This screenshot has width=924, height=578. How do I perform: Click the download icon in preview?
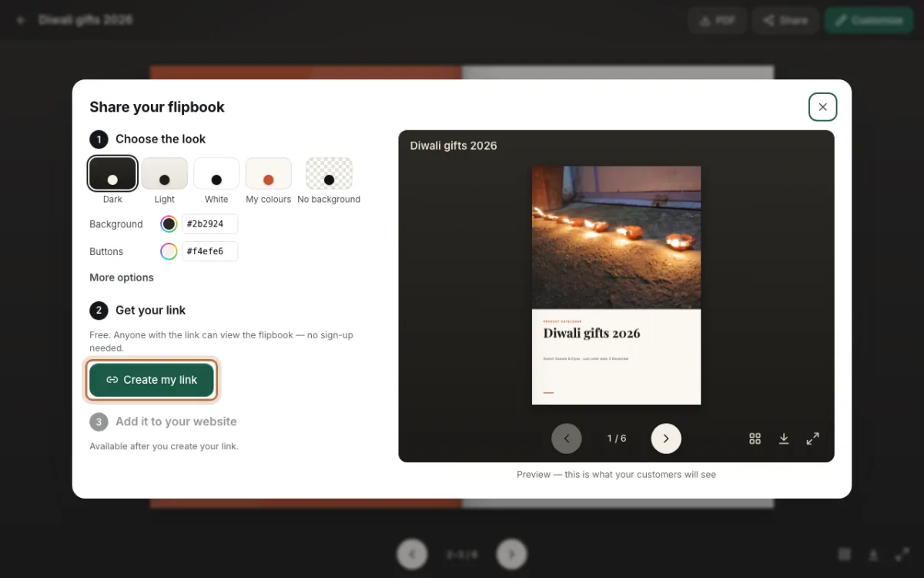coord(784,439)
